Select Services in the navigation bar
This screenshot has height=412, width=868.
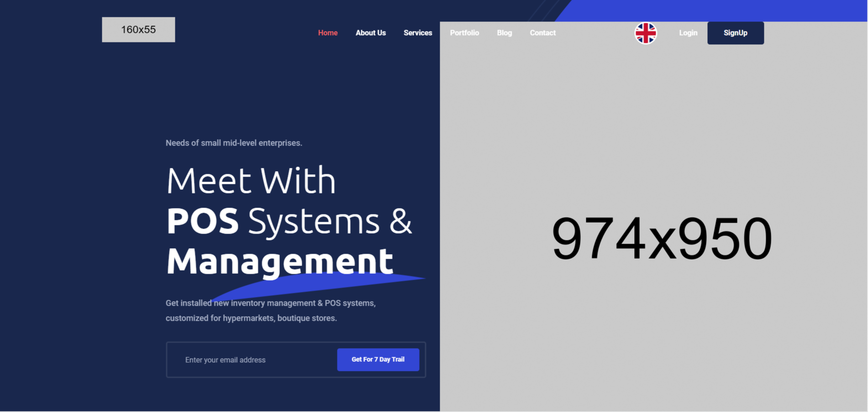click(417, 33)
